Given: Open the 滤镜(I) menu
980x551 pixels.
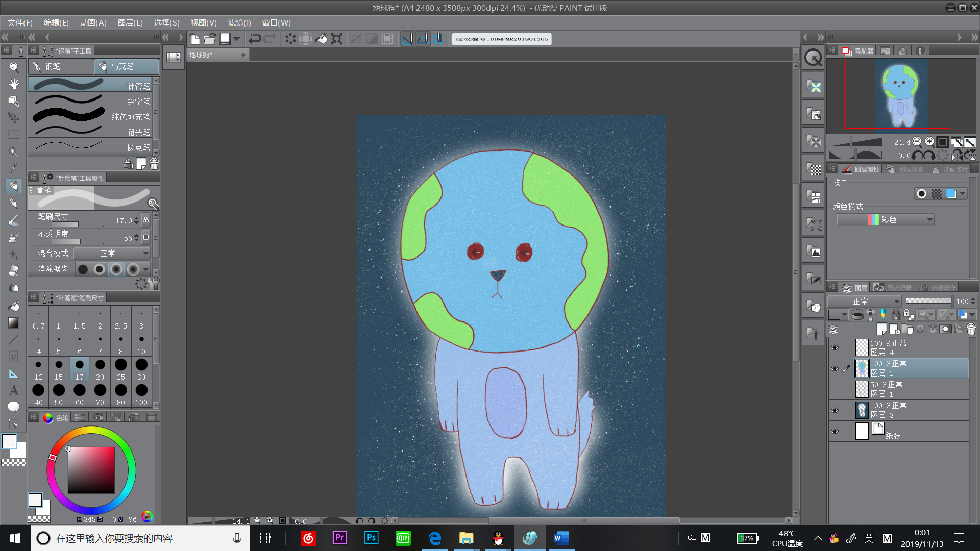Looking at the screenshot, I should coord(239,23).
